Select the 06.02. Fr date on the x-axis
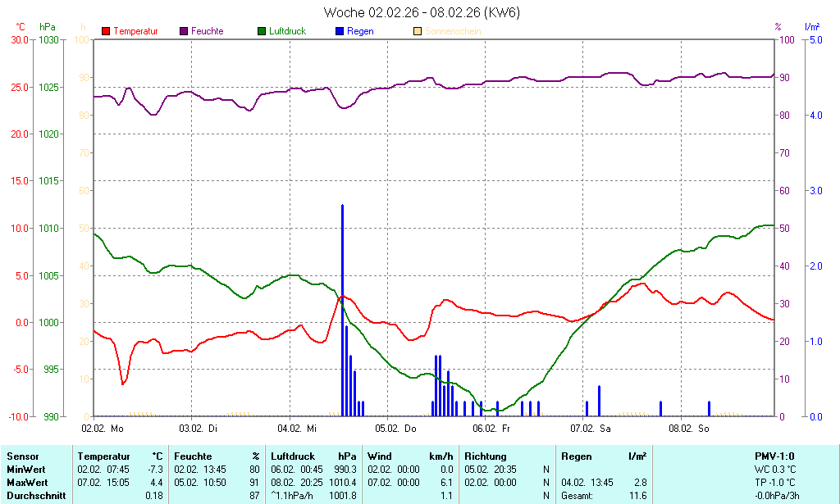Image resolution: width=840 pixels, height=504 pixels. click(x=492, y=429)
